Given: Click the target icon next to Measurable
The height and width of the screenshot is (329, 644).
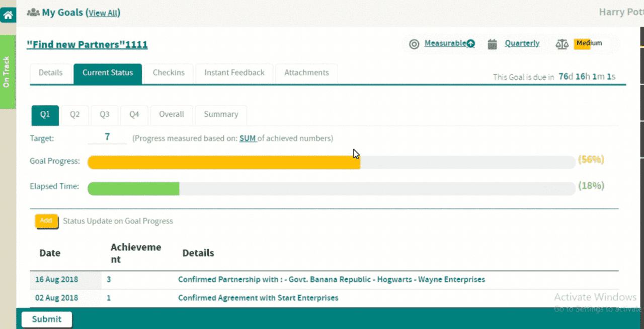Looking at the screenshot, I should [x=414, y=44].
